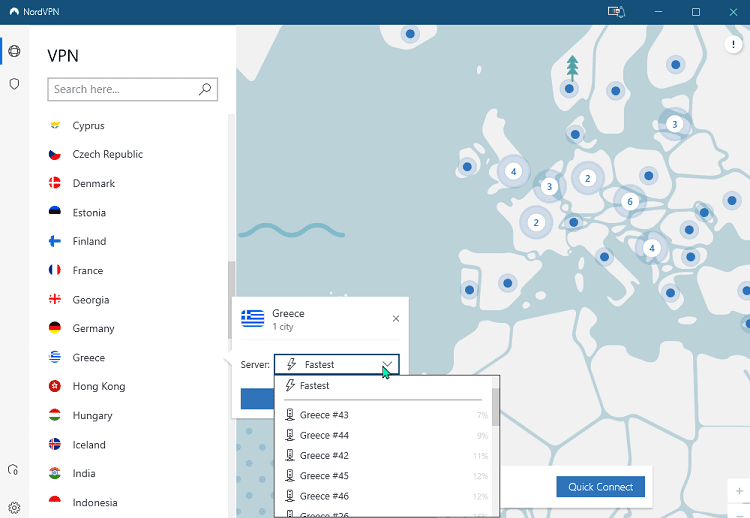Click map cluster marker labeled 4 over UK

(x=513, y=171)
